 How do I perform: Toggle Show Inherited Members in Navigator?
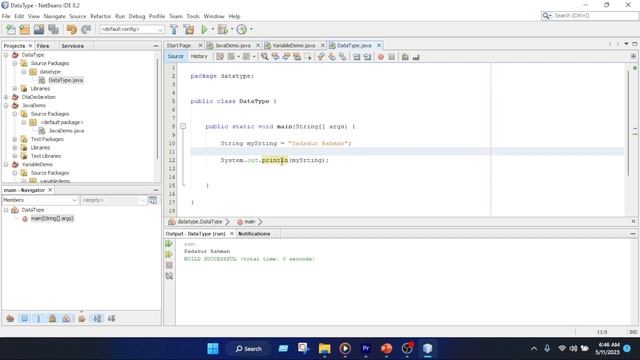click(x=10, y=318)
